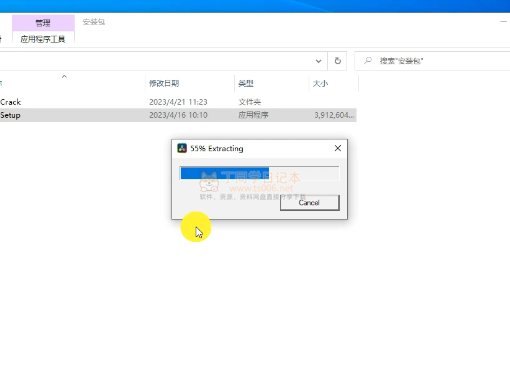Minimize the File Explorer window

(x=503, y=22)
